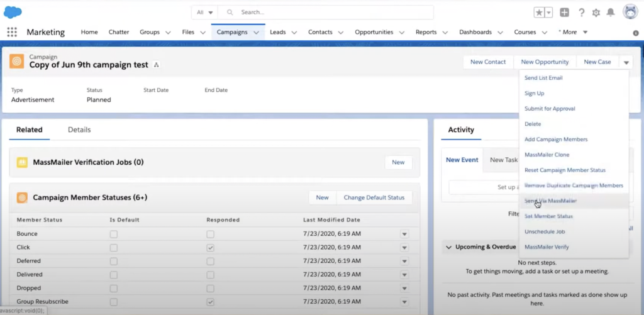Open the Setup gear icon
The width and height of the screenshot is (644, 315).
pyautogui.click(x=596, y=13)
